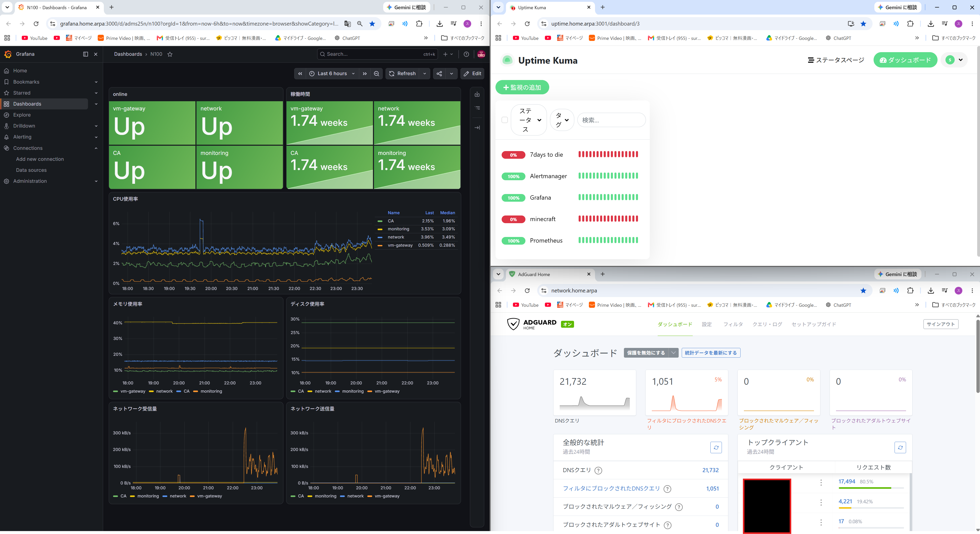980x534 pixels.
Task: Click zoom magnifier icon in Grafana address bar
Action: (360, 24)
